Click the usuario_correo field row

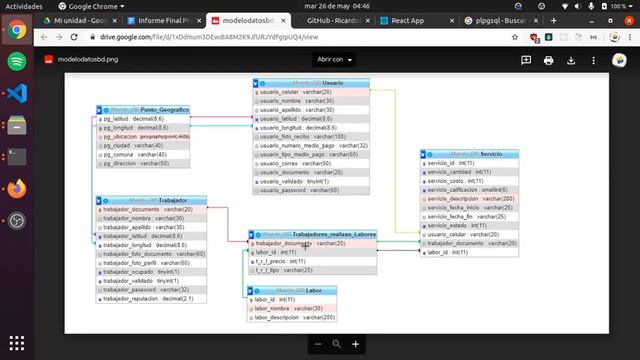(311, 164)
